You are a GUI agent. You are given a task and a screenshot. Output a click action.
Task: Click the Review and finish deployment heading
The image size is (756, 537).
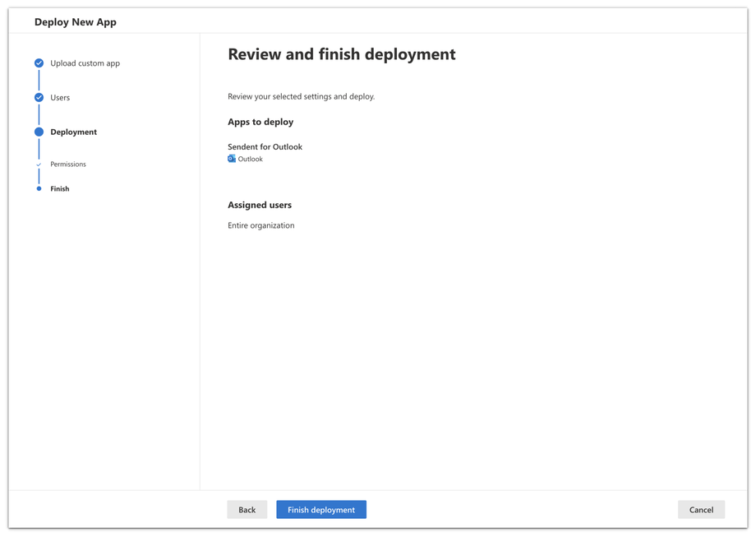coord(341,54)
